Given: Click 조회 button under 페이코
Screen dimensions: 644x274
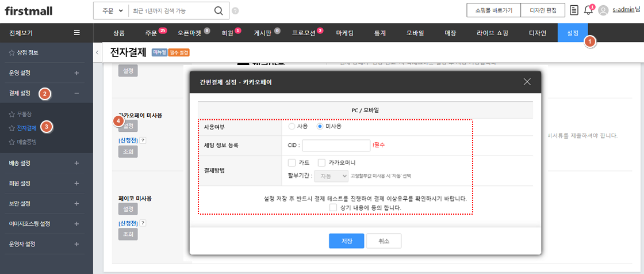Looking at the screenshot, I should (128, 234).
